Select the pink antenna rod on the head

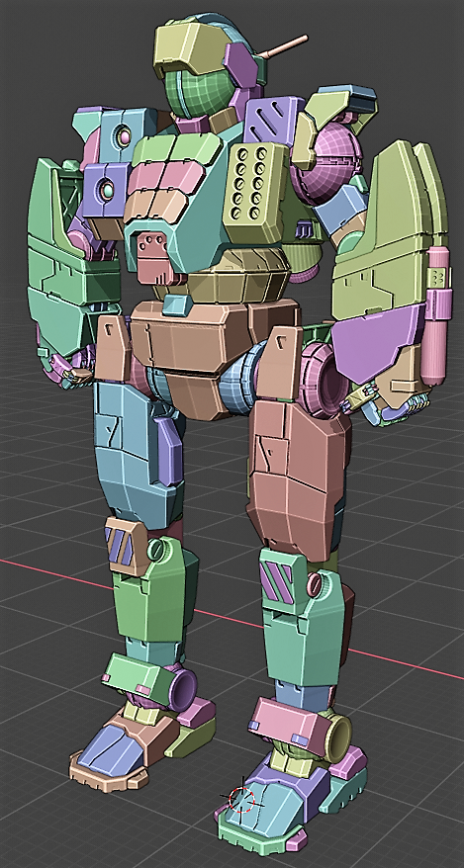tap(285, 46)
